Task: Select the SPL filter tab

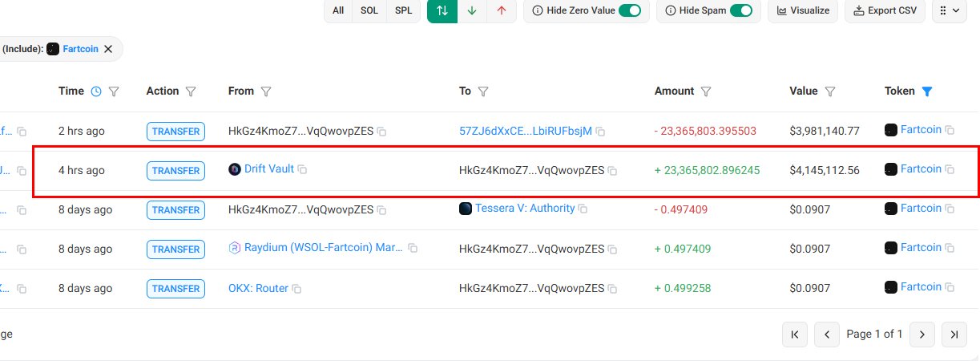Action: tap(403, 11)
